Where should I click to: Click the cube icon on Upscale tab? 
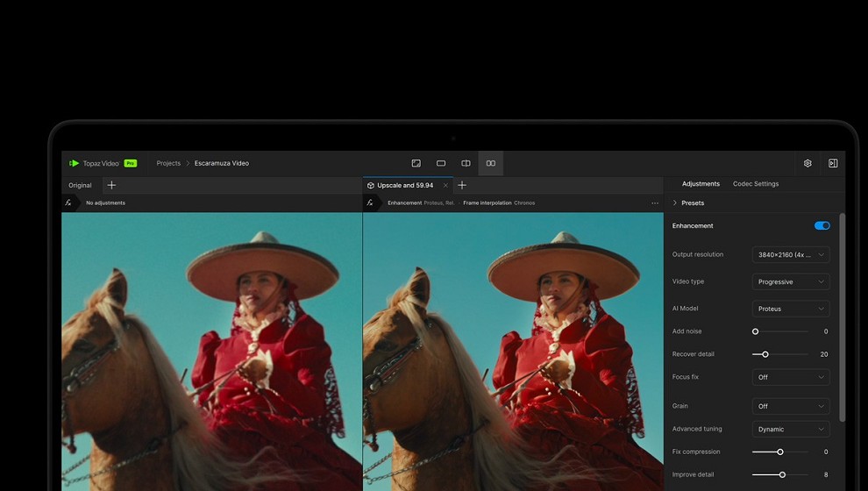coord(371,185)
